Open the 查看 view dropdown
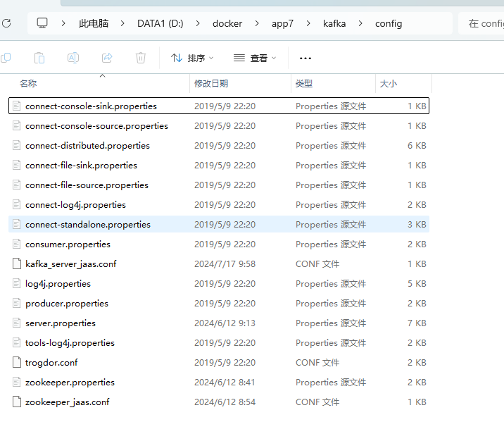 pos(255,58)
